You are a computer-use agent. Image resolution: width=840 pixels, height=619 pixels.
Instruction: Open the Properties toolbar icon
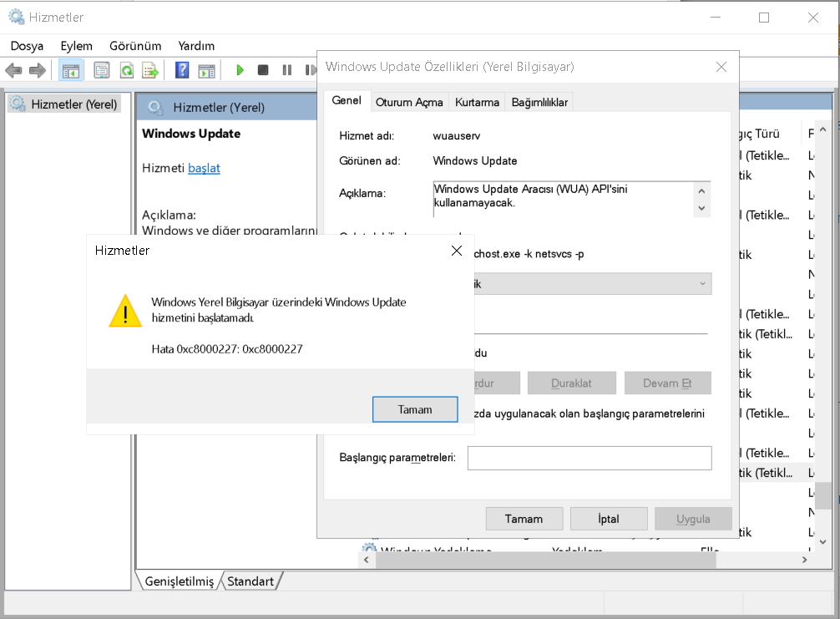101,70
